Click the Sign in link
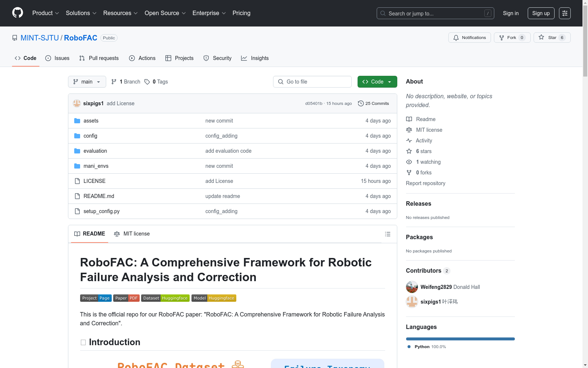Screen dimensions: 588x368 [x=511, y=13]
